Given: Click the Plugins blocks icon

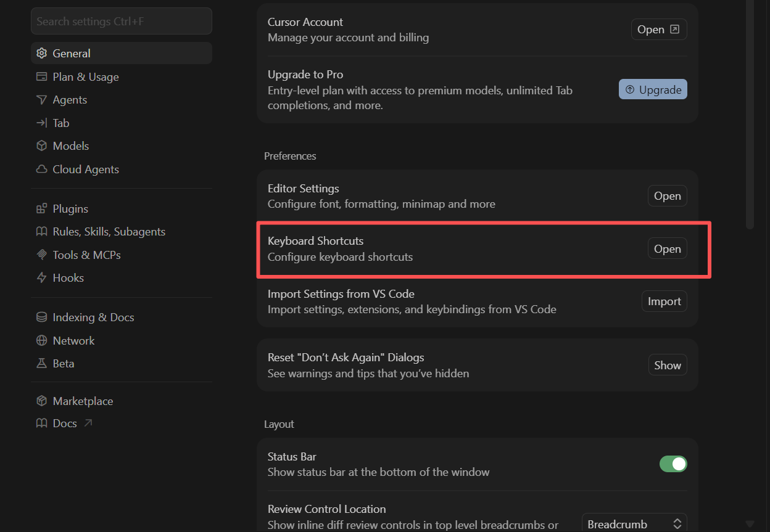Looking at the screenshot, I should coord(41,208).
